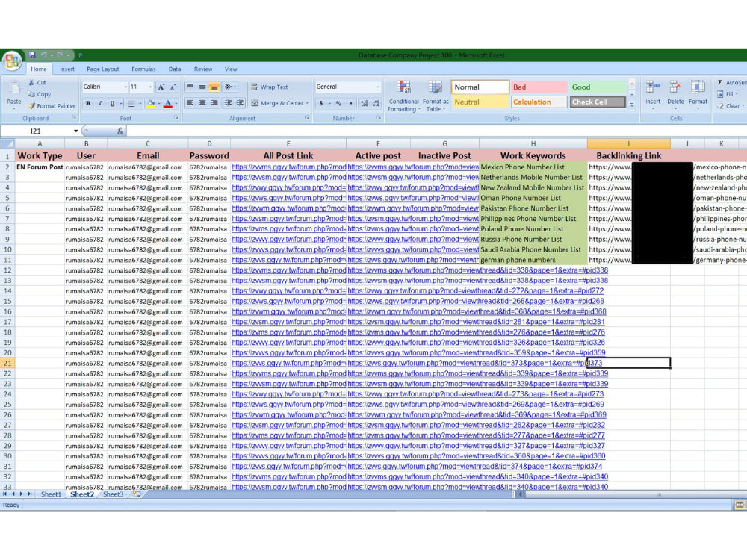The height and width of the screenshot is (560, 747).
Task: Open the Calibri font name dropdown
Action: click(x=125, y=87)
